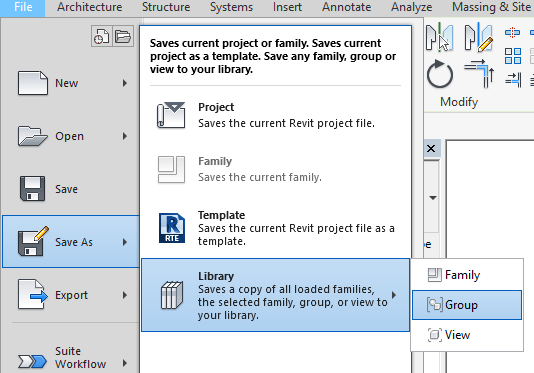Click the Save floppy disk icon
534x373 pixels.
click(32, 189)
